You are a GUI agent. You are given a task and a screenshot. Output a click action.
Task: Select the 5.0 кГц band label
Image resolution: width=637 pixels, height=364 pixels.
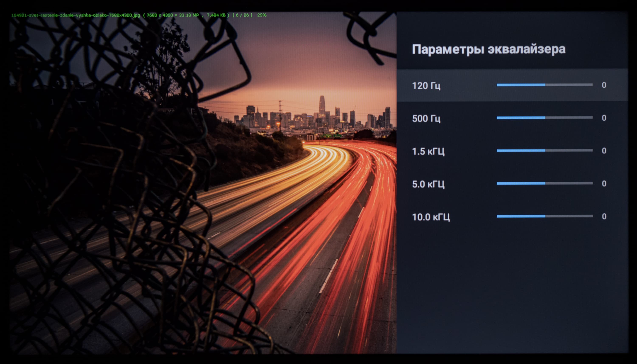(428, 184)
